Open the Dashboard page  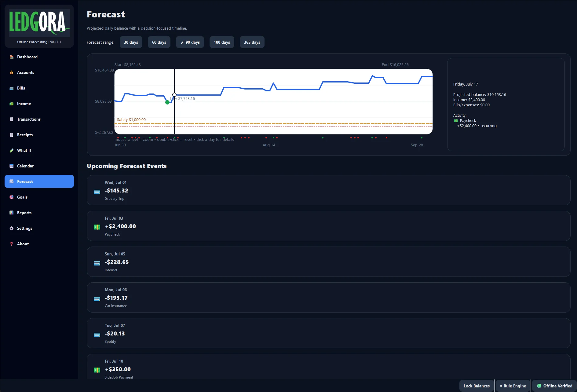point(39,57)
